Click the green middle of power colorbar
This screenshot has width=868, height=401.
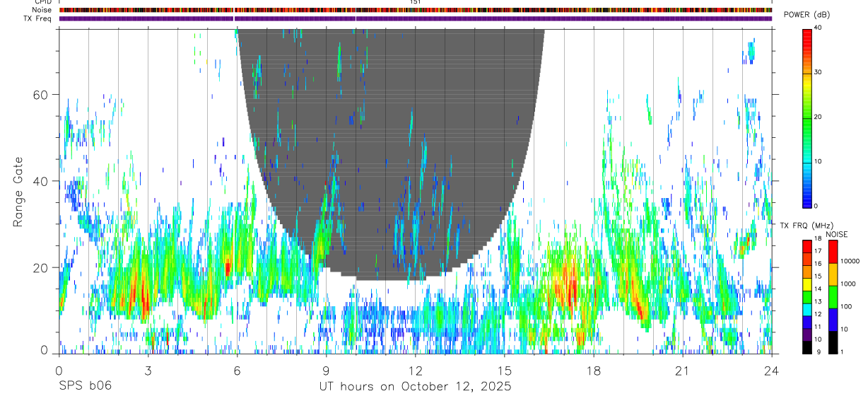point(807,117)
